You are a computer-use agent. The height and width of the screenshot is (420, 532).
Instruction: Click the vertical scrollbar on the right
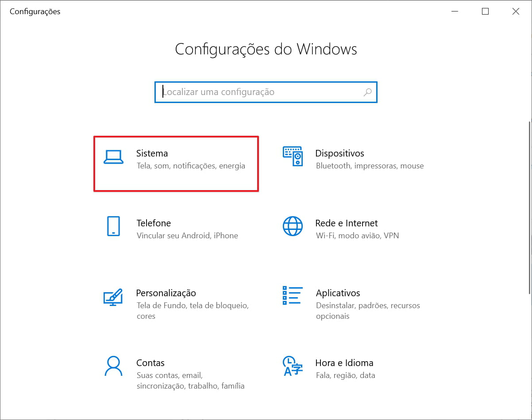coord(529,208)
